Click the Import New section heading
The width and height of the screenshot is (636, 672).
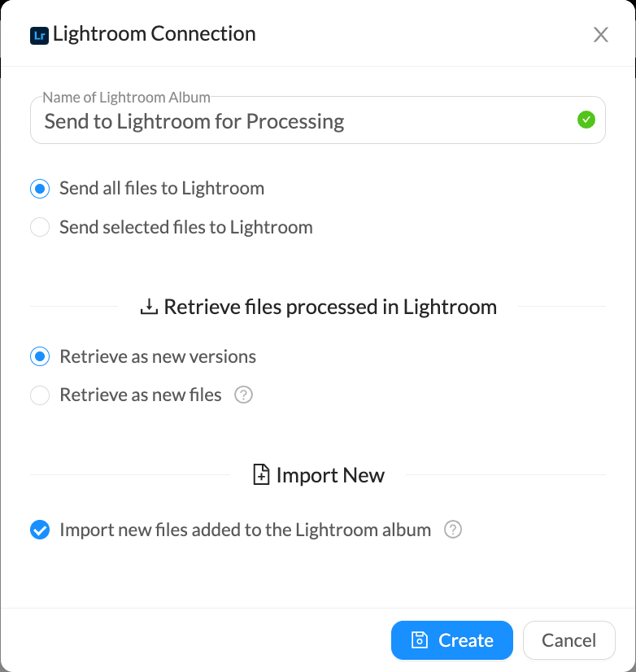pyautogui.click(x=330, y=475)
